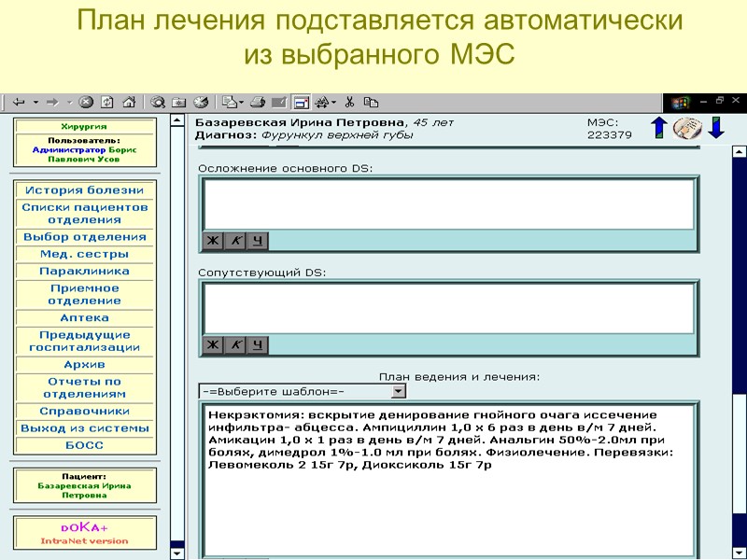747x560 pixels.
Task: Toggle underline Ч under Осложнение основного DS
Action: pos(258,241)
